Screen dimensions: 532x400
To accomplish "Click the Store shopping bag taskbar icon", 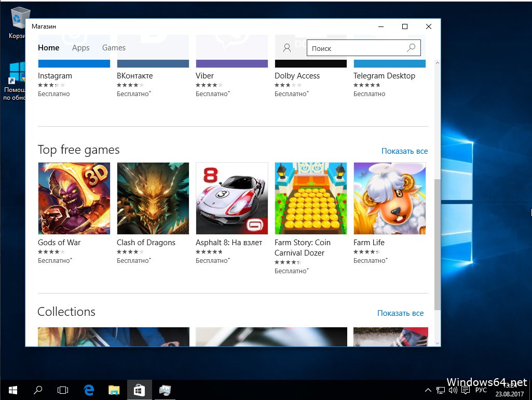I will click(139, 390).
